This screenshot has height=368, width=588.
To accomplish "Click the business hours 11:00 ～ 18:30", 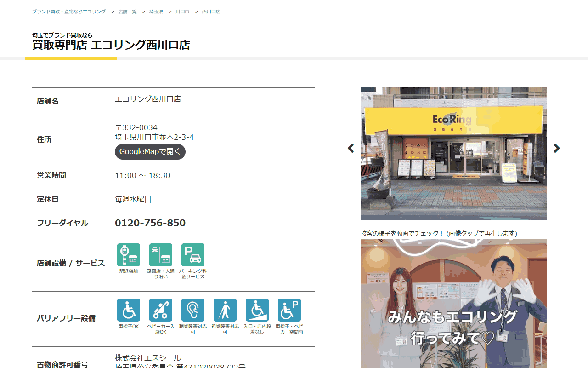I will click(x=142, y=175).
